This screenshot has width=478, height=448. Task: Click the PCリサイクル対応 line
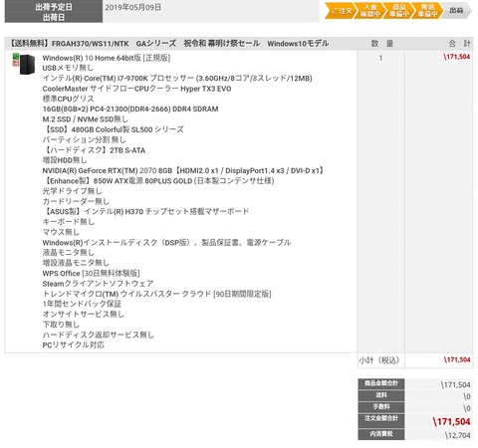tap(74, 345)
